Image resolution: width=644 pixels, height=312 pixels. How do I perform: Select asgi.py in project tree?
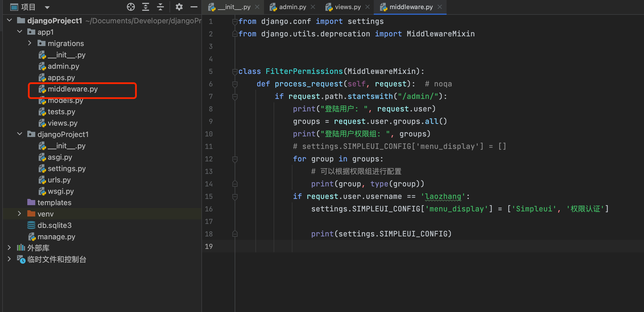click(x=60, y=157)
